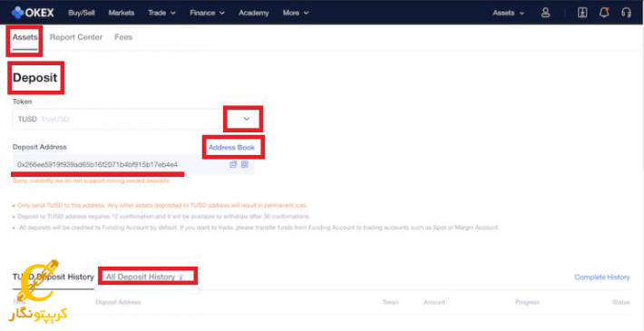Open the user account profile icon
Viewport: 644px width, 331px height.
(x=545, y=13)
